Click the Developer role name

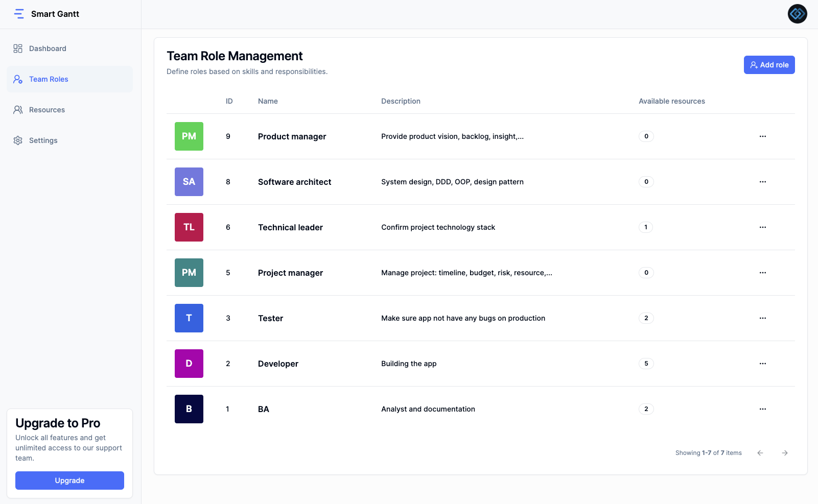tap(278, 364)
